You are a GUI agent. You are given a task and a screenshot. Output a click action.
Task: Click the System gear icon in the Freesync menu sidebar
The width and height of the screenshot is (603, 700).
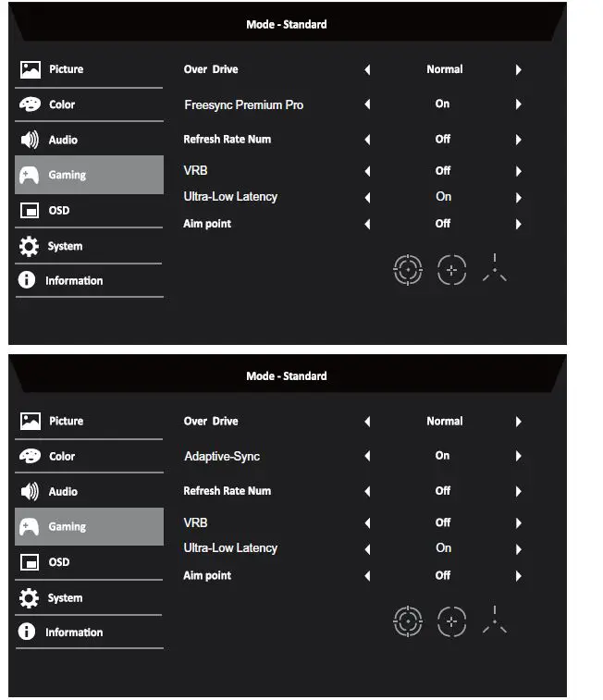click(30, 246)
